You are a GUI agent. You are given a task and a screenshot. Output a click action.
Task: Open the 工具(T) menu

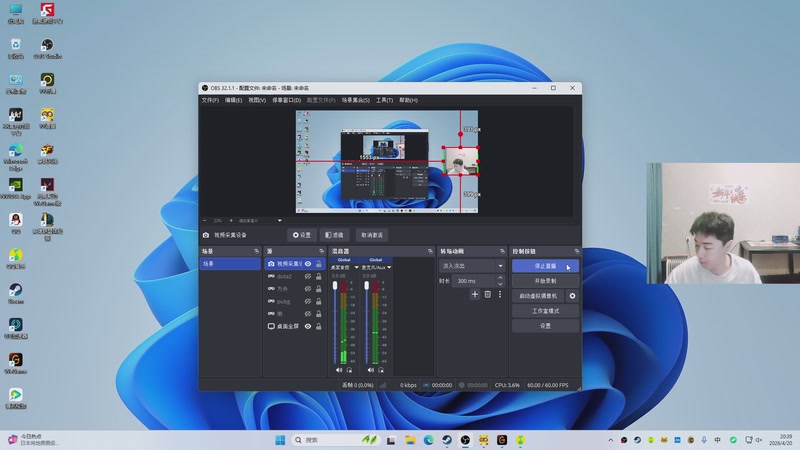(x=385, y=100)
